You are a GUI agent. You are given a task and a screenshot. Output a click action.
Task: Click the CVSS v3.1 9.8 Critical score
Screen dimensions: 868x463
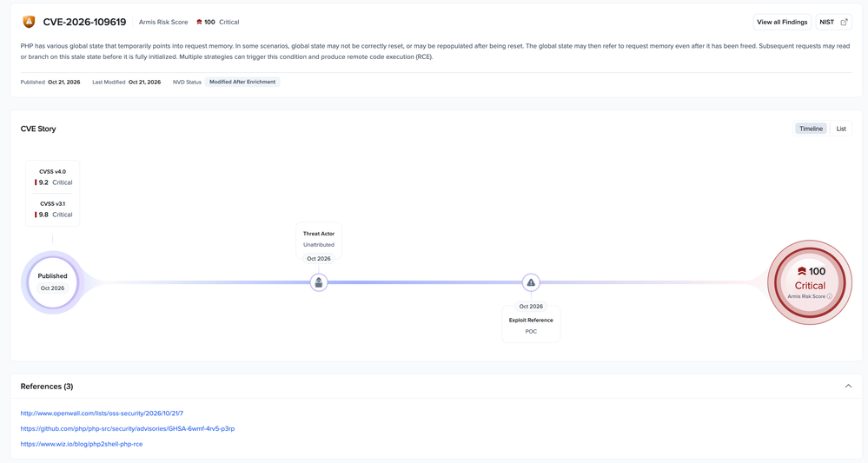tap(53, 215)
